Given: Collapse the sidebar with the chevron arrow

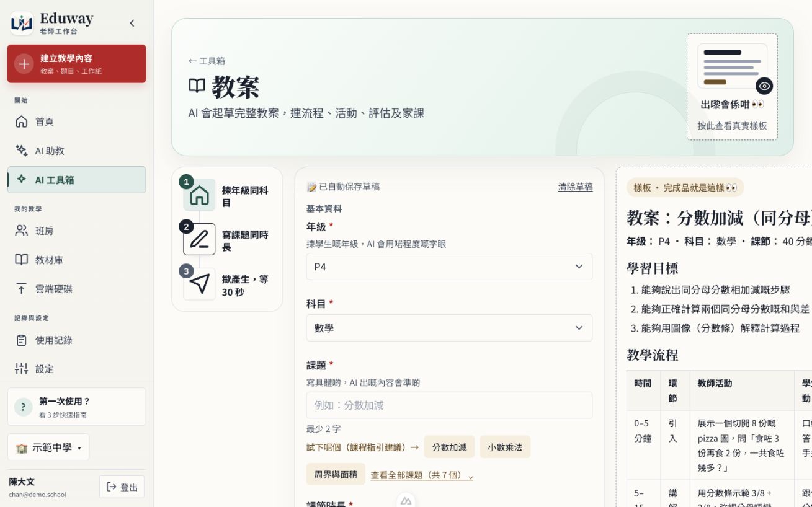Looking at the screenshot, I should click(132, 23).
